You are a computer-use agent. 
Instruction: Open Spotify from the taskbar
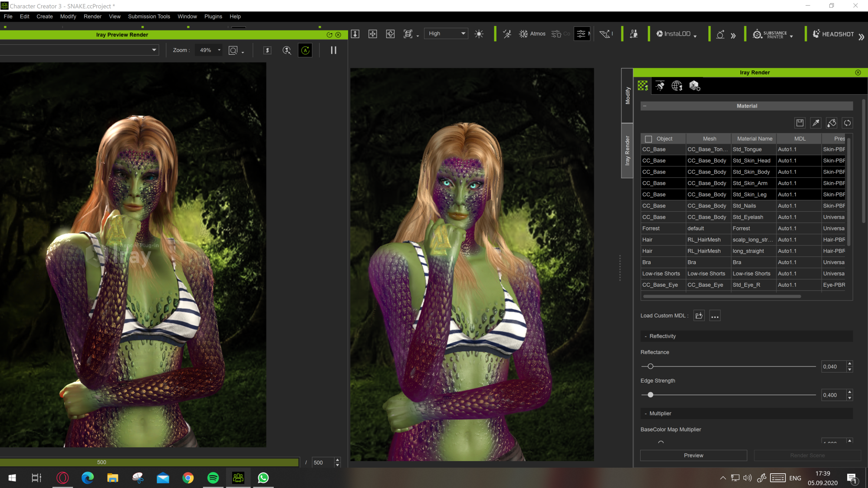213,478
